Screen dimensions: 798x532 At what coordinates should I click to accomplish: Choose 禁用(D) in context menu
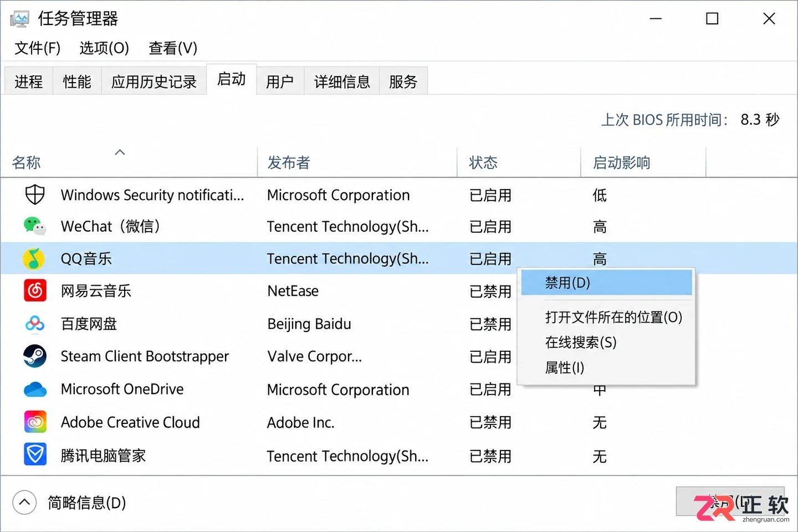click(x=607, y=283)
